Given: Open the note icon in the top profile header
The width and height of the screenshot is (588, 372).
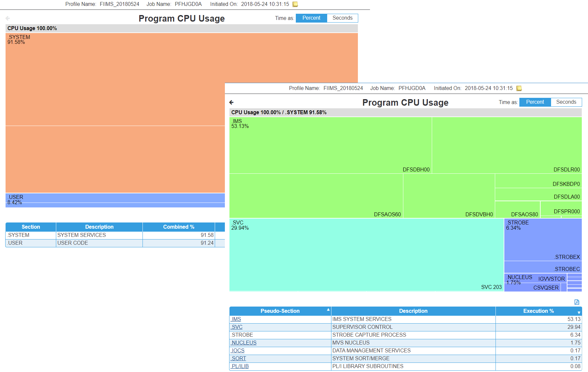Looking at the screenshot, I should click(x=295, y=4).
